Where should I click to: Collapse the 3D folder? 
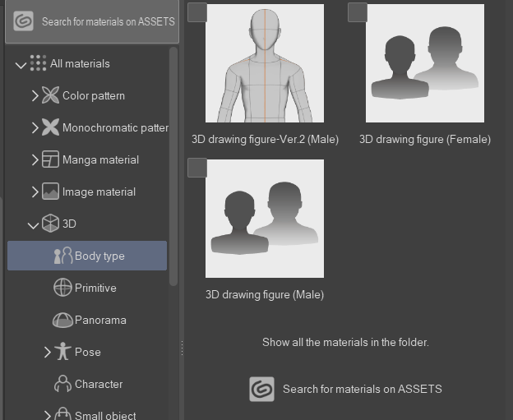tap(33, 225)
